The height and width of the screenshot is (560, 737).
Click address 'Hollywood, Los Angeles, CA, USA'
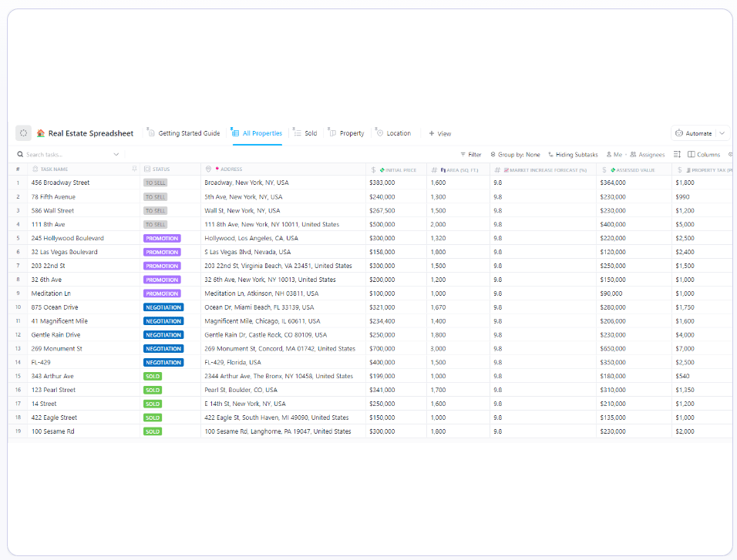(x=251, y=238)
